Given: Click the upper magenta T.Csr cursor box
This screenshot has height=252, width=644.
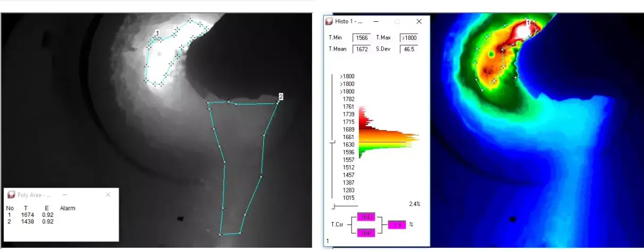Looking at the screenshot, I should coord(367,217).
